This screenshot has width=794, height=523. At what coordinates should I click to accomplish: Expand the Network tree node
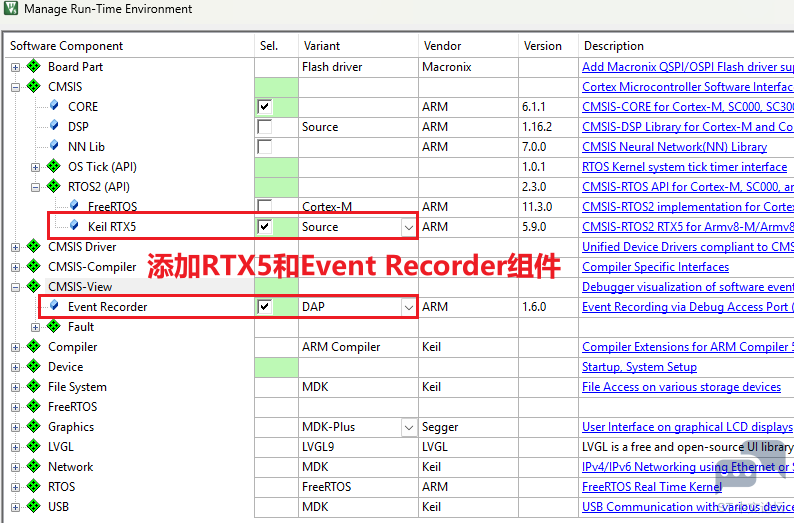[15, 467]
